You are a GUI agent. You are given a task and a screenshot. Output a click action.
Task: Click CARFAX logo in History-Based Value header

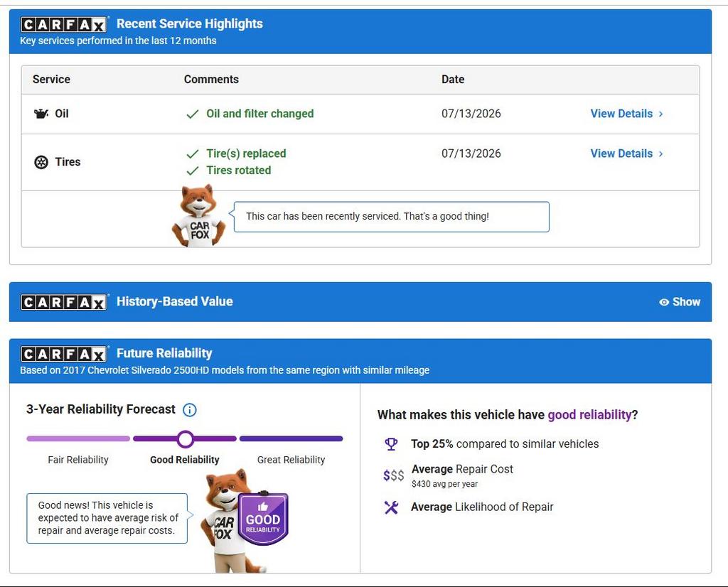pyautogui.click(x=64, y=302)
